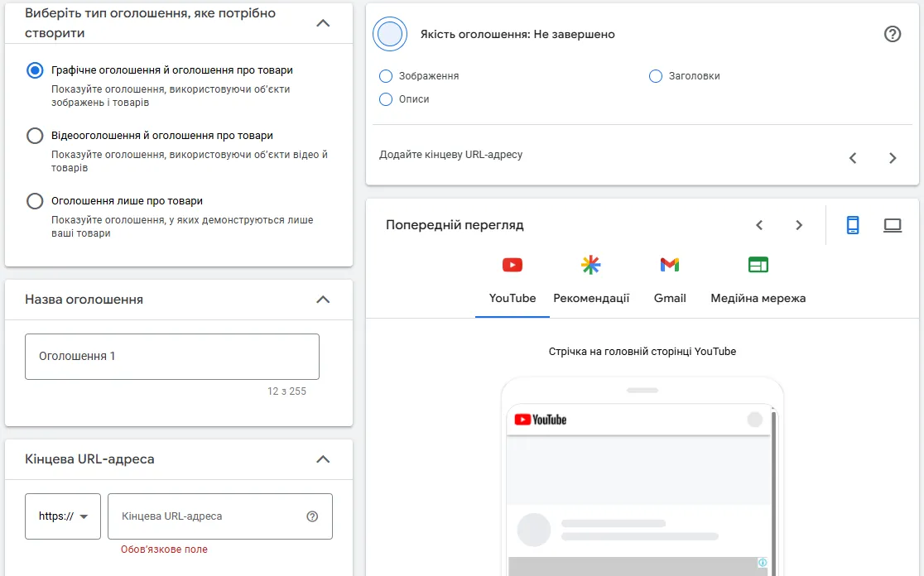Click the Рекомендації Discover star icon
The image size is (924, 576).
[590, 265]
